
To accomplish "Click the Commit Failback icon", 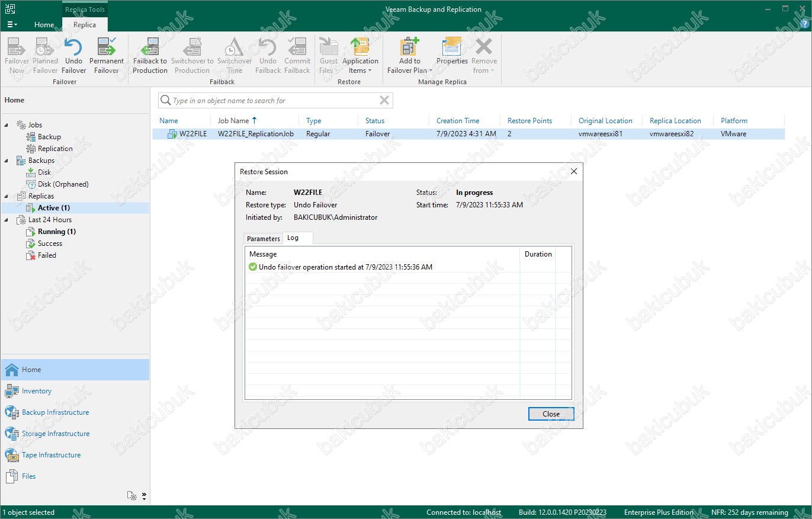I will 297,56.
